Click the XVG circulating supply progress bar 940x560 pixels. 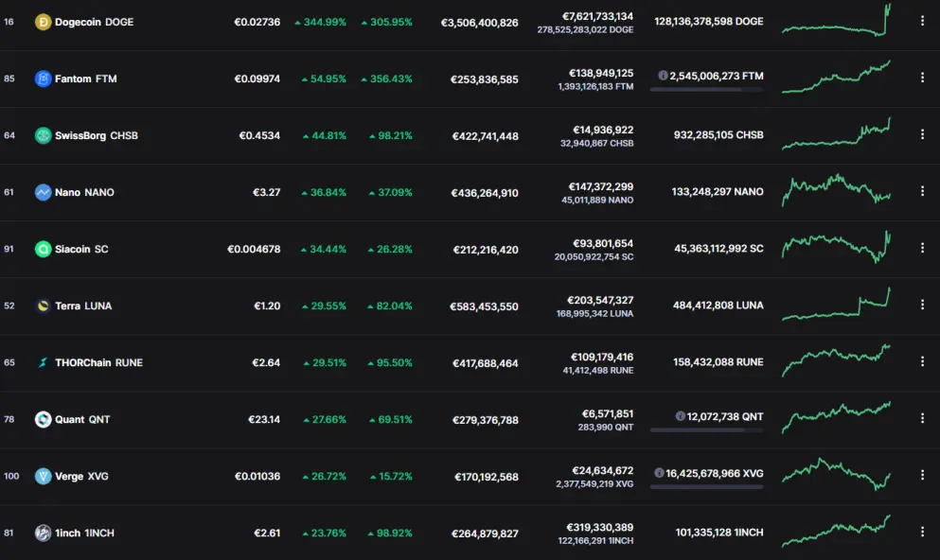(x=707, y=487)
